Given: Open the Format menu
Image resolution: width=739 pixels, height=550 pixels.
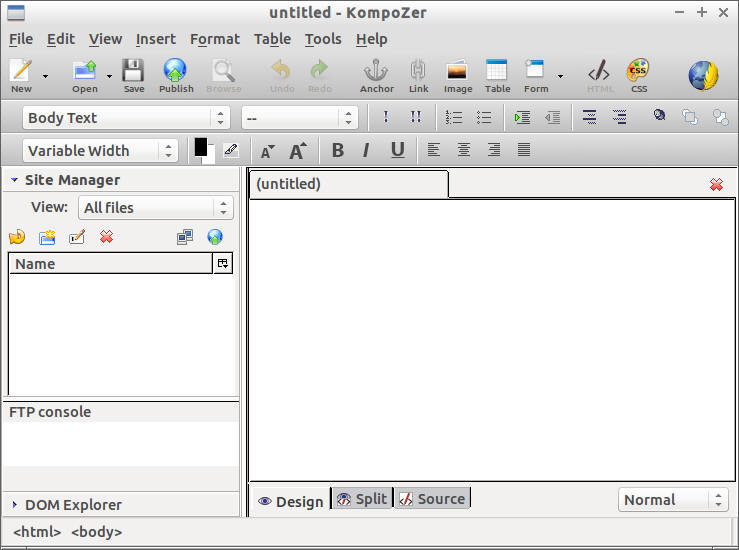Looking at the screenshot, I should click(215, 39).
